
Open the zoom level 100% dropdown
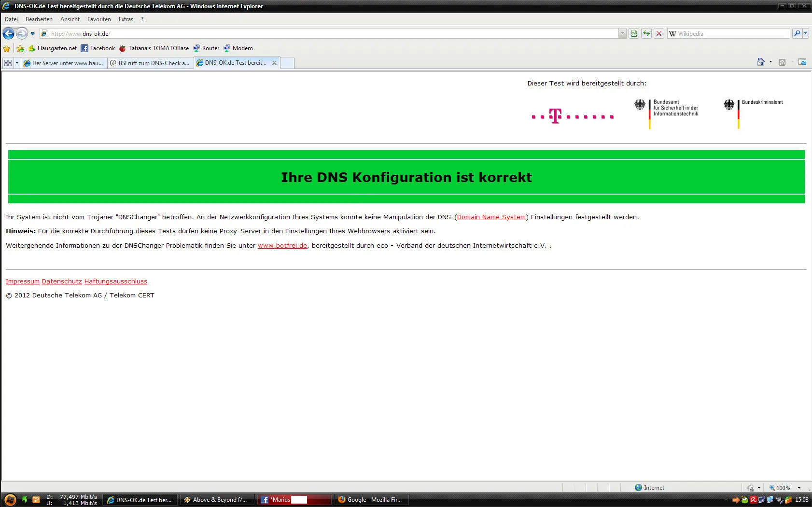coord(799,488)
